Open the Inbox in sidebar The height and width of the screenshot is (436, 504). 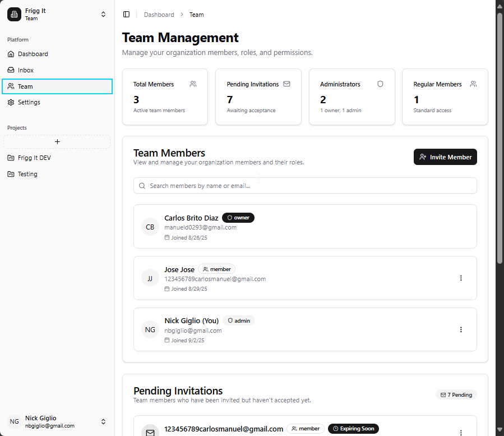26,70
